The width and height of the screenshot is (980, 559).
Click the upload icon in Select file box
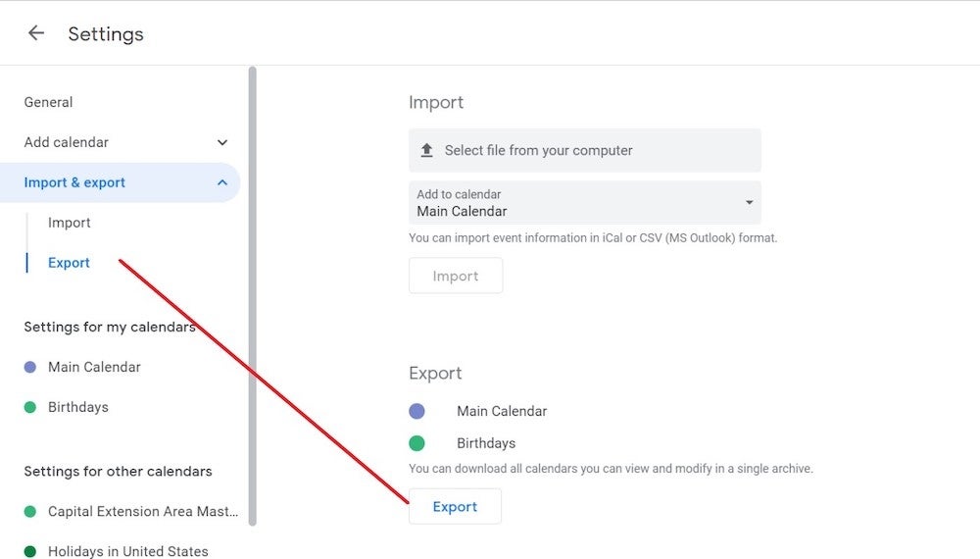427,150
